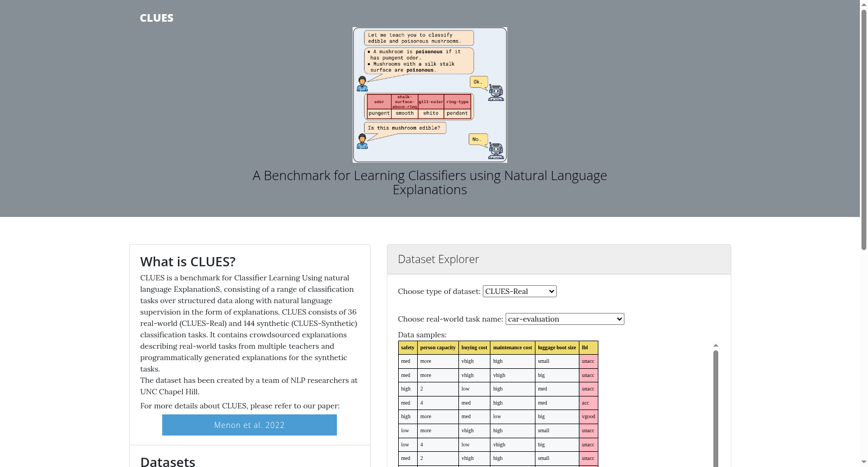Click the CLUES brand link in the header

pyautogui.click(x=156, y=18)
